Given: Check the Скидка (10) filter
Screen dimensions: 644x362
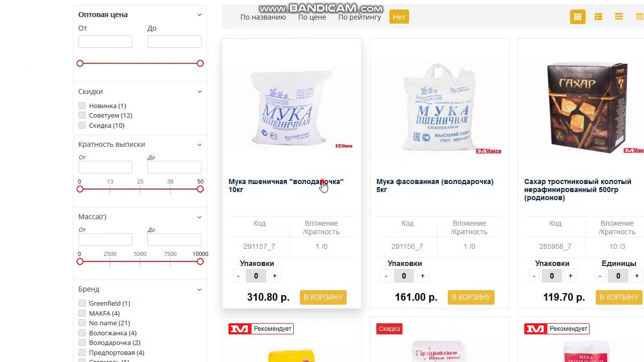Looking at the screenshot, I should pos(82,125).
